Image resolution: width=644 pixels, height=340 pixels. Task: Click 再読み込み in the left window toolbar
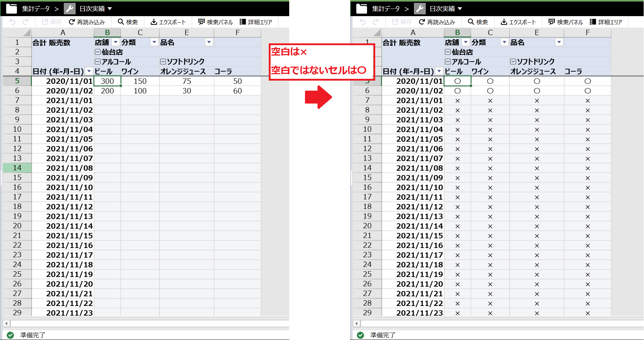pos(87,22)
